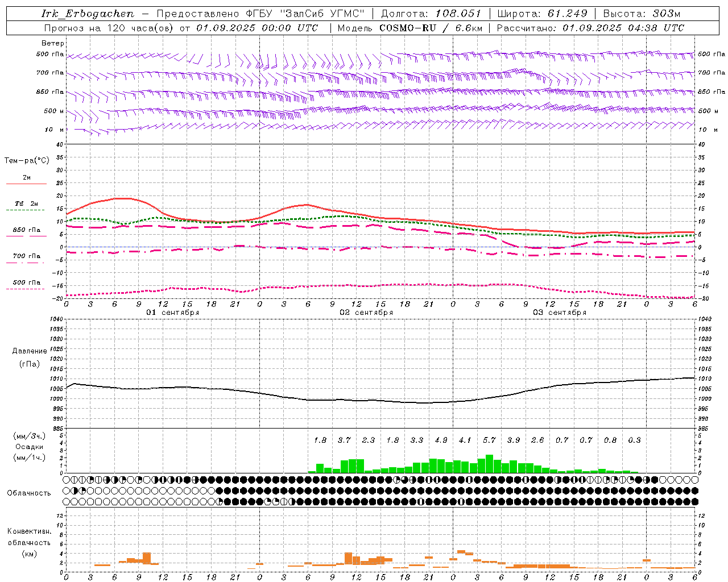The width and height of the screenshot is (728, 582).
Task: Select the elevation value 303м
Action: coord(667,14)
